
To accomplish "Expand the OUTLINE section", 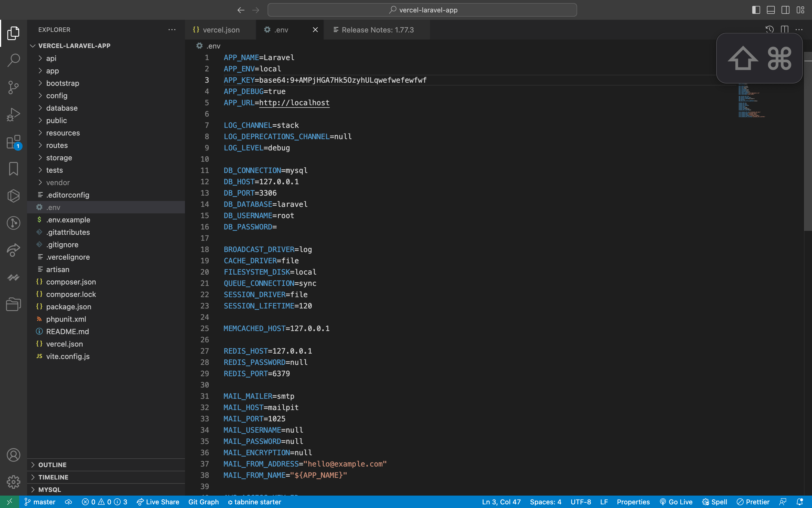I will [106, 465].
